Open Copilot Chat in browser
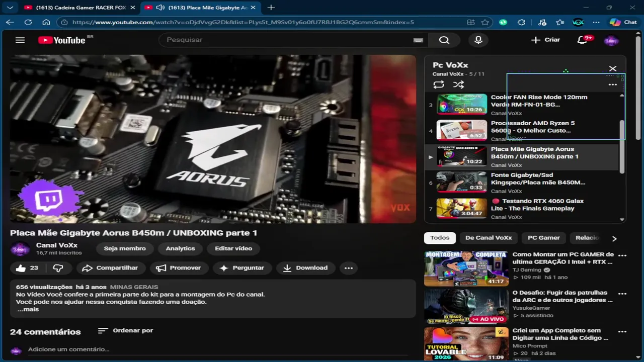 pos(623,22)
